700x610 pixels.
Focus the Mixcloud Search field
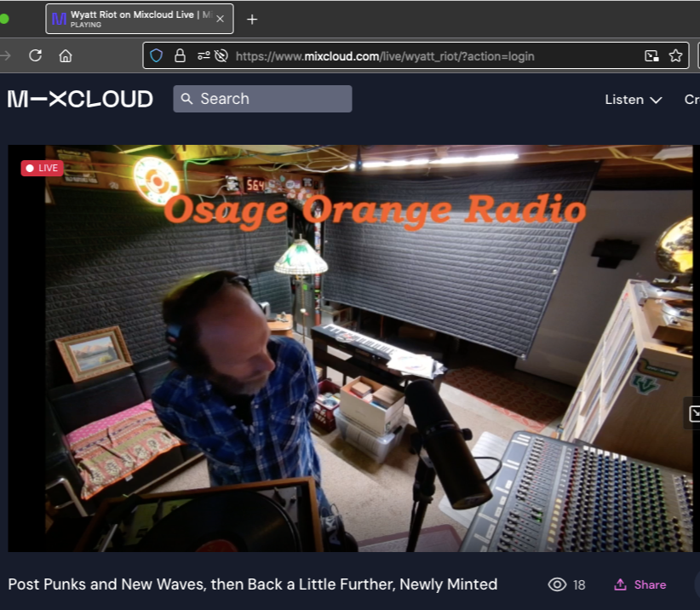click(262, 99)
